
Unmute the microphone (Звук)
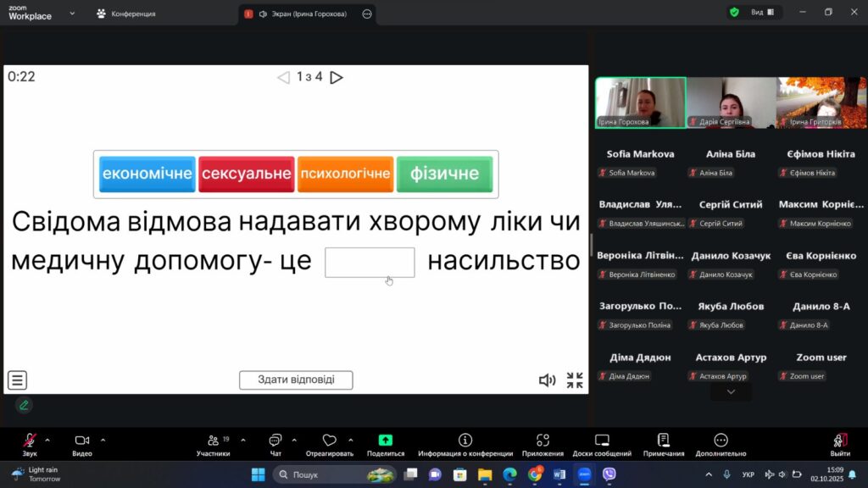[x=30, y=441]
